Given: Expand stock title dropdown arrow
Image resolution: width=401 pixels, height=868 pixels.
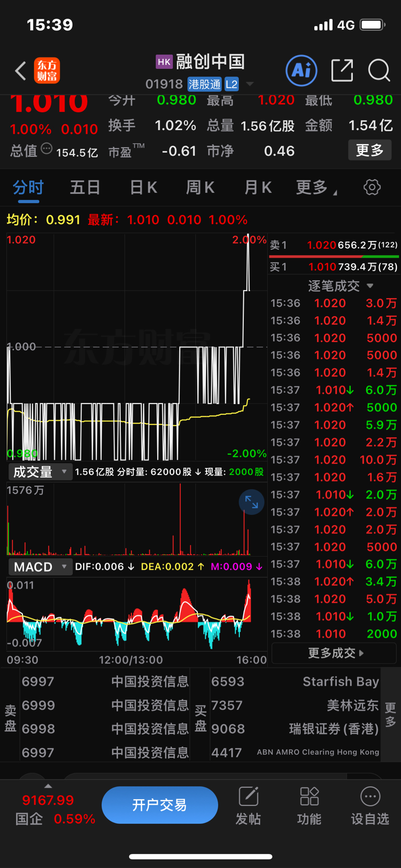Looking at the screenshot, I should [250, 84].
